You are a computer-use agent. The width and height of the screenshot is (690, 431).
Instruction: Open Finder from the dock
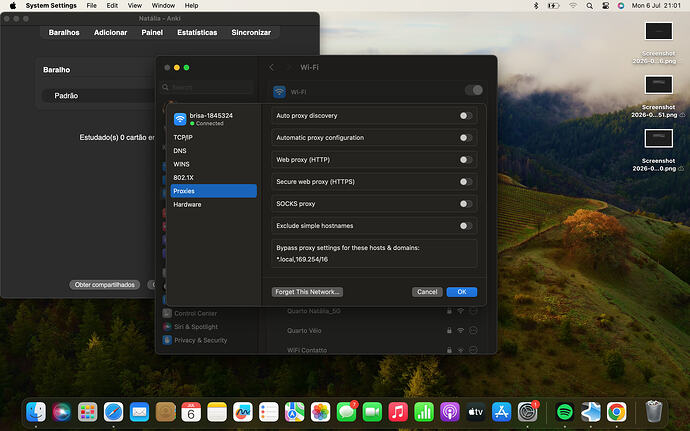(36, 412)
